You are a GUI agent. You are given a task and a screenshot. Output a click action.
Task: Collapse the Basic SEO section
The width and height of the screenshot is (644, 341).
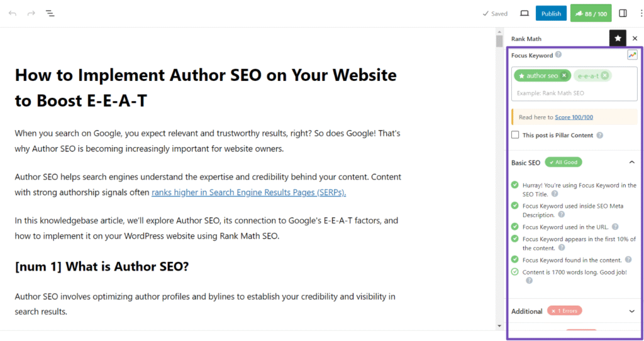[631, 162]
